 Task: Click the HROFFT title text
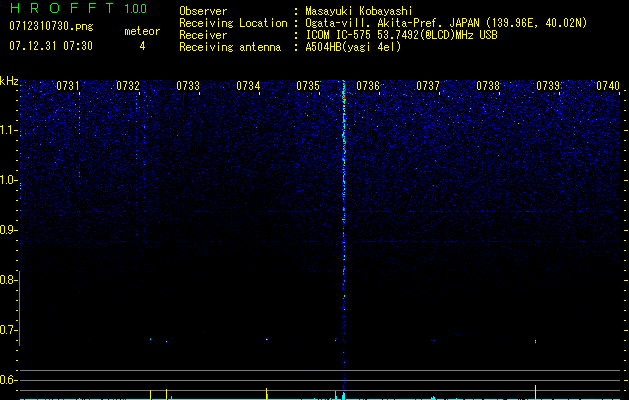[62, 8]
